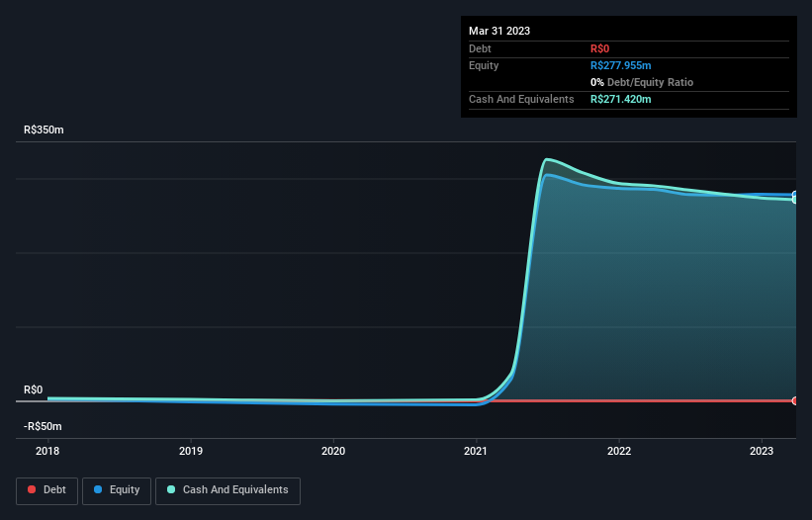Click the teal Cash And Equivalents legend dot
The height and width of the screenshot is (520, 812).
point(171,489)
